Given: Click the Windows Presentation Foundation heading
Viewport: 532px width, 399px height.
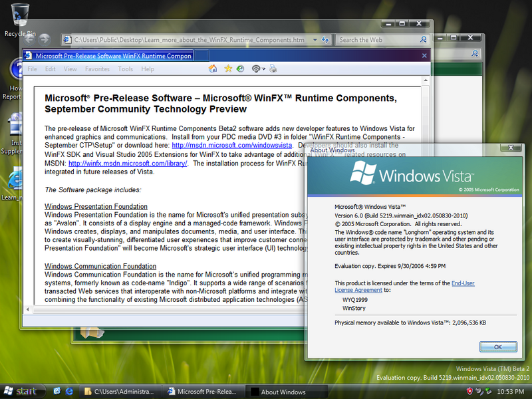Looking at the screenshot, I should 96,206.
